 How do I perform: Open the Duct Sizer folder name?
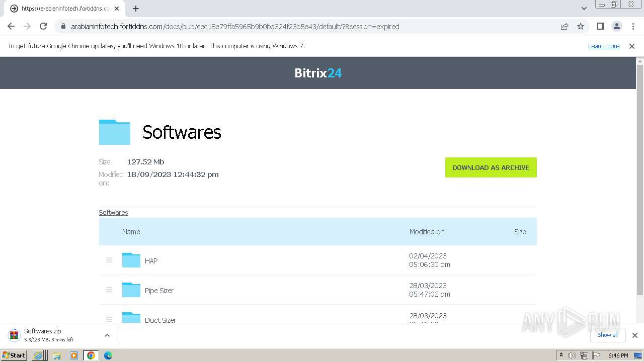click(x=160, y=320)
